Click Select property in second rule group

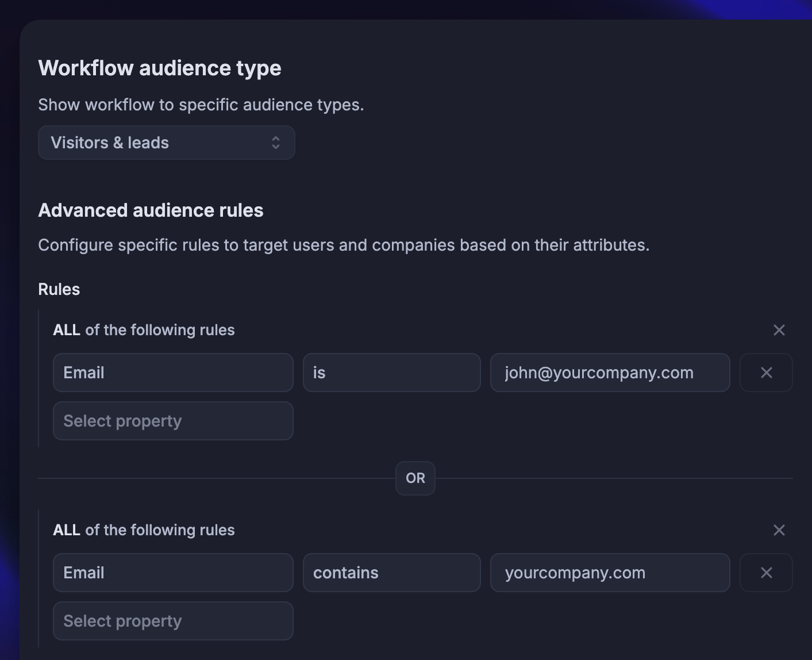click(173, 621)
